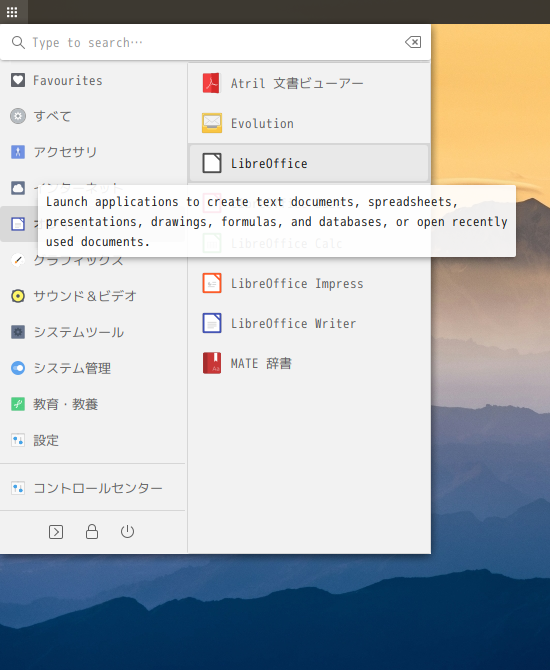
Task: Open the MATE 辞書 dictionary icon
Action: [212, 363]
